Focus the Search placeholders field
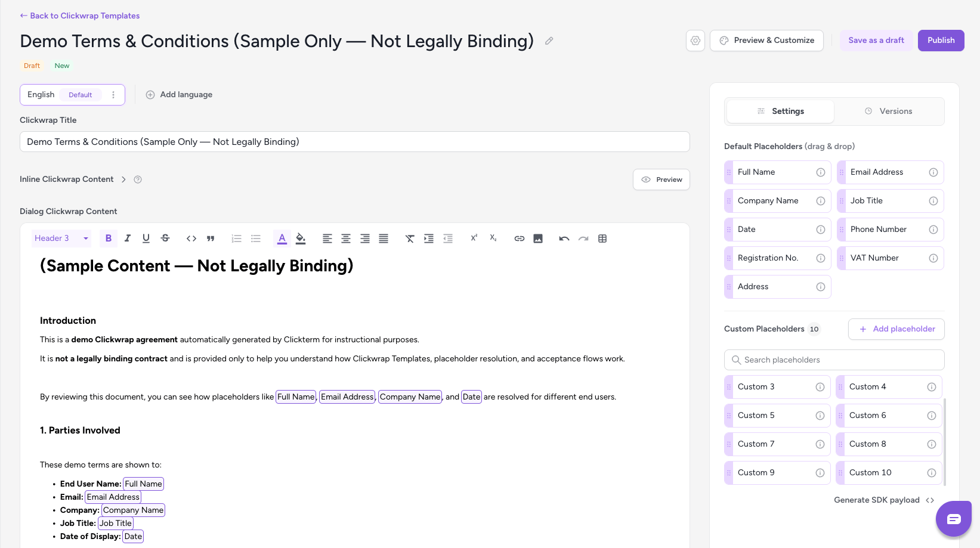The width and height of the screenshot is (980, 548). pyautogui.click(x=834, y=360)
